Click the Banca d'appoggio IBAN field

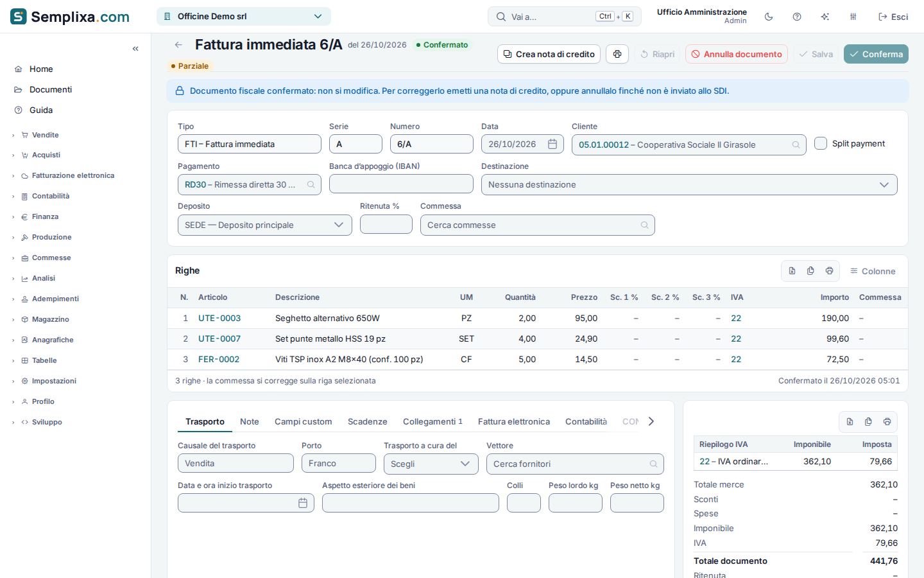pos(401,184)
